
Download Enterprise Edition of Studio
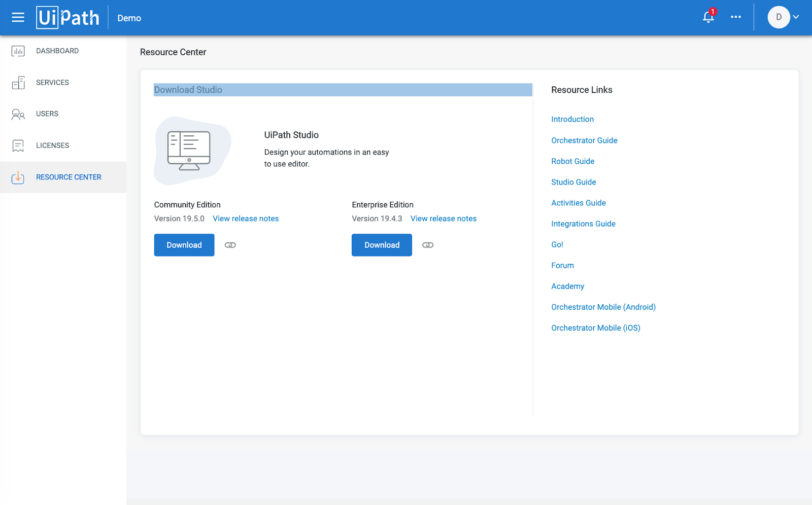pos(381,245)
